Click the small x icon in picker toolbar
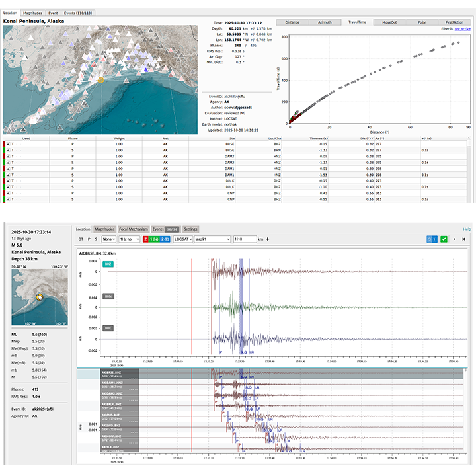 [x=464, y=239]
